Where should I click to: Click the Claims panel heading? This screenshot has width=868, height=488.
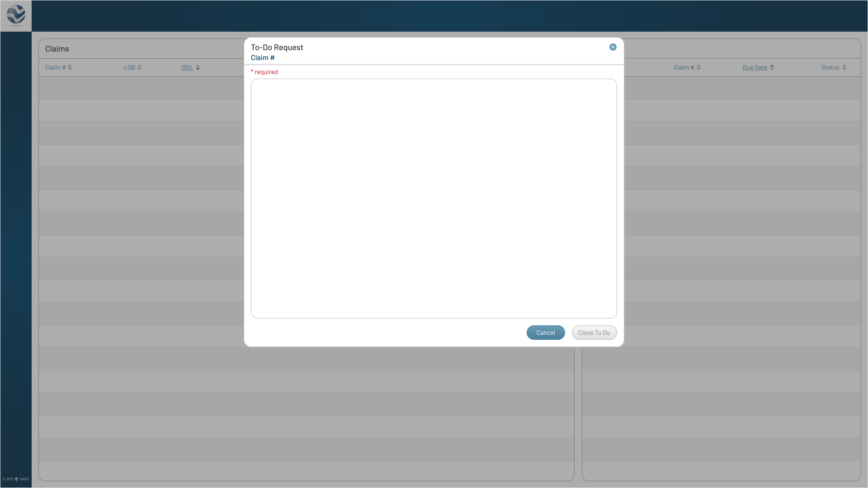(x=57, y=49)
